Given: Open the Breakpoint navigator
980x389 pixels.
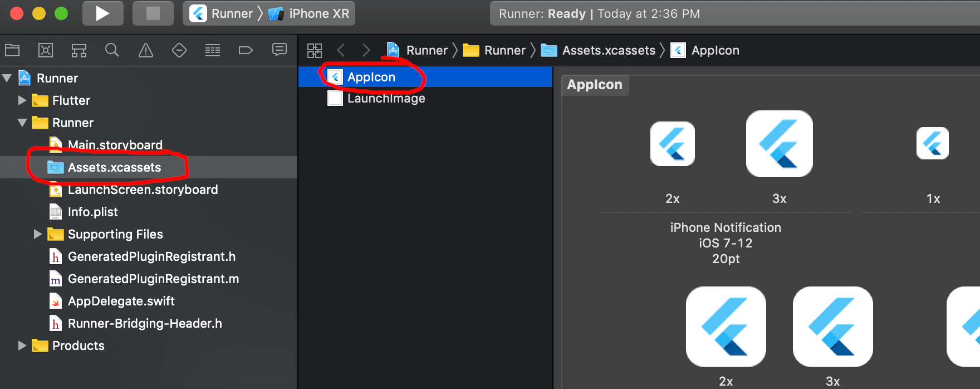Looking at the screenshot, I should pyautogui.click(x=246, y=50).
